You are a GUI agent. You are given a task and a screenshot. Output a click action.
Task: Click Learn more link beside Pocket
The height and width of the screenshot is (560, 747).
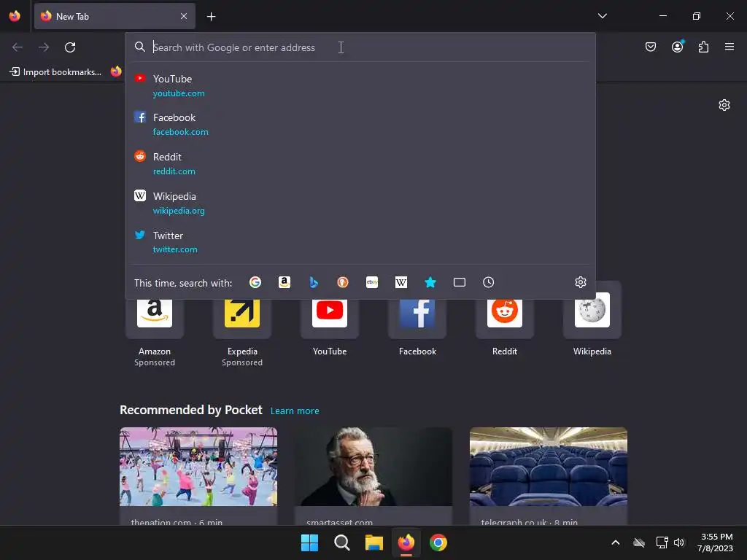coord(295,411)
